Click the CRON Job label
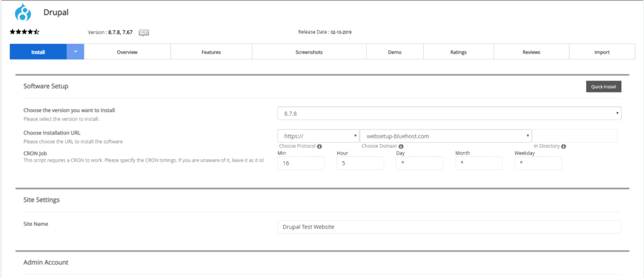 click(x=36, y=153)
